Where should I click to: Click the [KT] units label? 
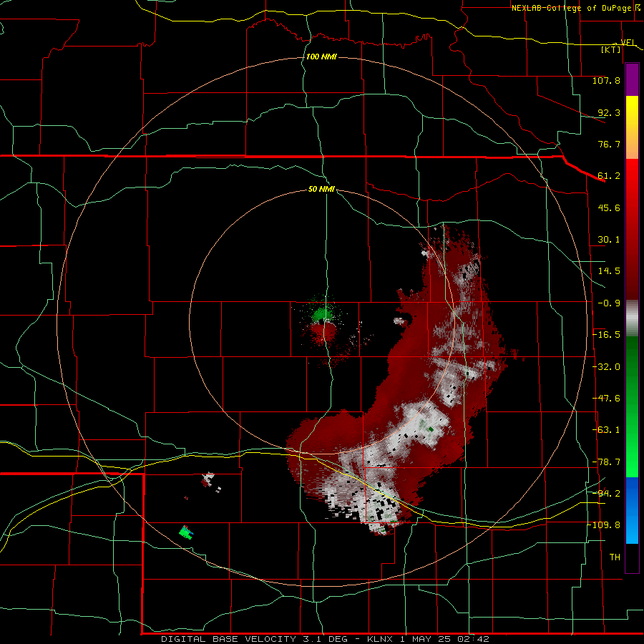click(611, 49)
